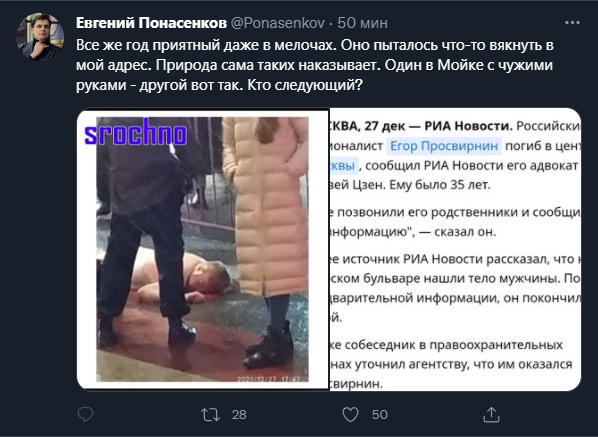The width and height of the screenshot is (598, 437).
Task: Click the 2021/12/27 17:47 photo timestamp
Action: (268, 379)
